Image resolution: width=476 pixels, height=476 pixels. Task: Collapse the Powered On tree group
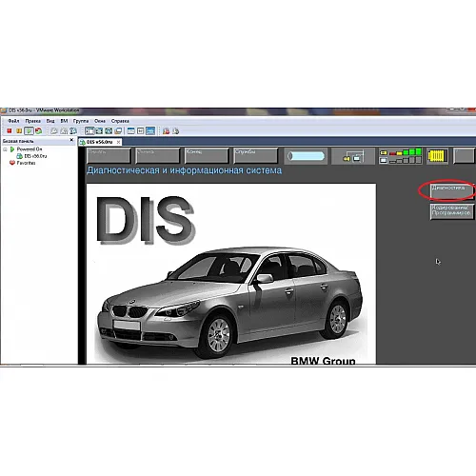tap(5, 149)
